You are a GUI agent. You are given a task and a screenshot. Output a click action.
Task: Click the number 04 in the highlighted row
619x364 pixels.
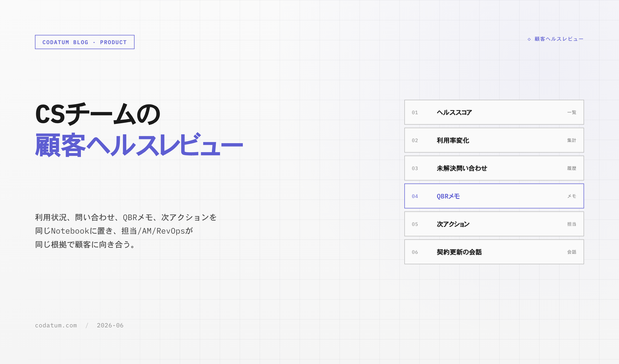(x=415, y=196)
